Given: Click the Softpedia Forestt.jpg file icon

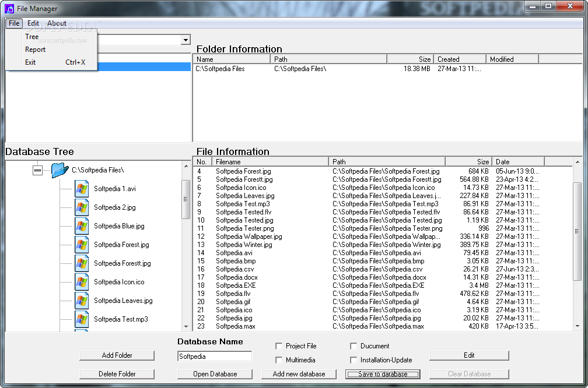Looking at the screenshot, I should click(x=82, y=263).
